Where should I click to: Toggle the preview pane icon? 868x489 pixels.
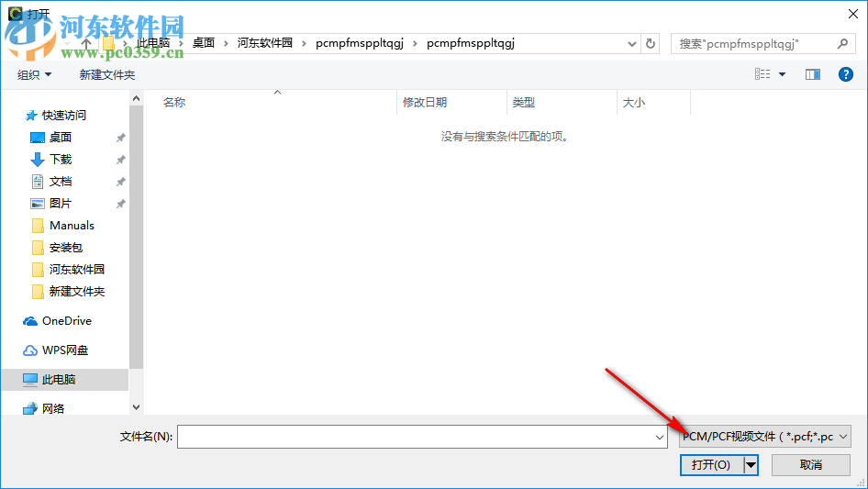(x=813, y=74)
